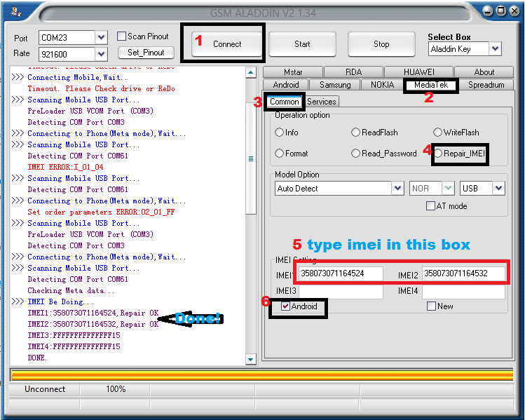The image size is (525, 420).
Task: Select the Format radio option
Action: (x=279, y=154)
